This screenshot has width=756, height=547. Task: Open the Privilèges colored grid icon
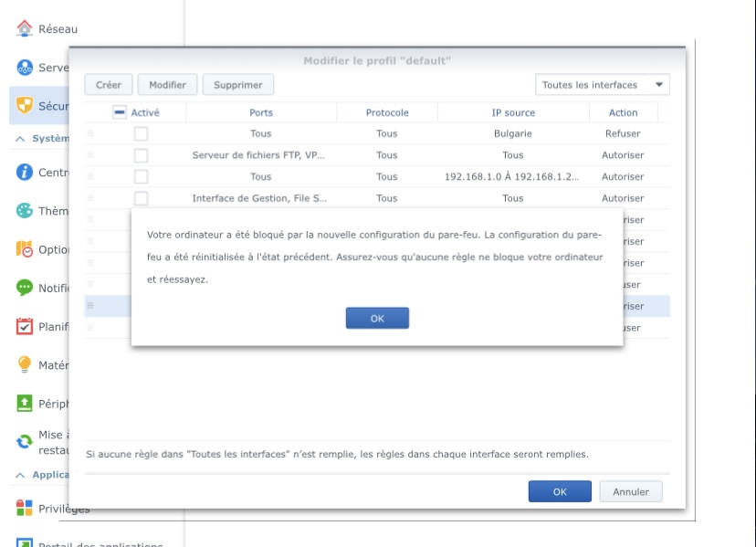tap(25, 508)
